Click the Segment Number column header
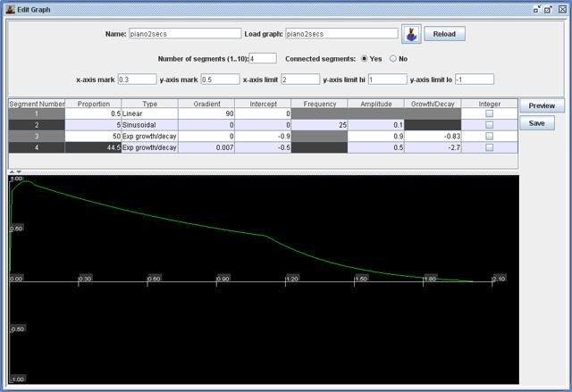This screenshot has height=392, width=572. 37,104
